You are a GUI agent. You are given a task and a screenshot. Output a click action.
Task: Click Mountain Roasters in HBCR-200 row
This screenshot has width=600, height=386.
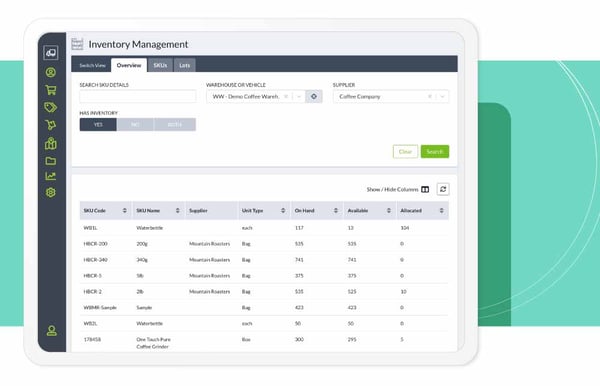click(x=210, y=244)
